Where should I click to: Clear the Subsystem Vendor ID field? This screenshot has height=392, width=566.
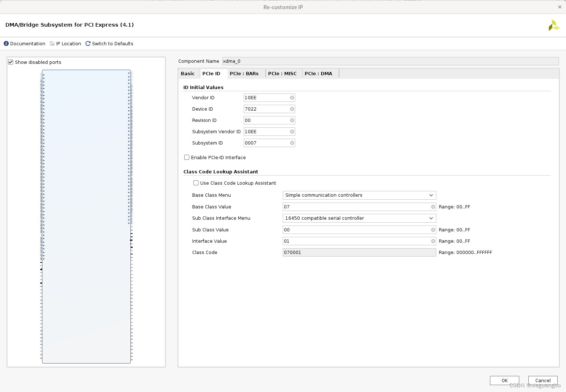pyautogui.click(x=292, y=132)
